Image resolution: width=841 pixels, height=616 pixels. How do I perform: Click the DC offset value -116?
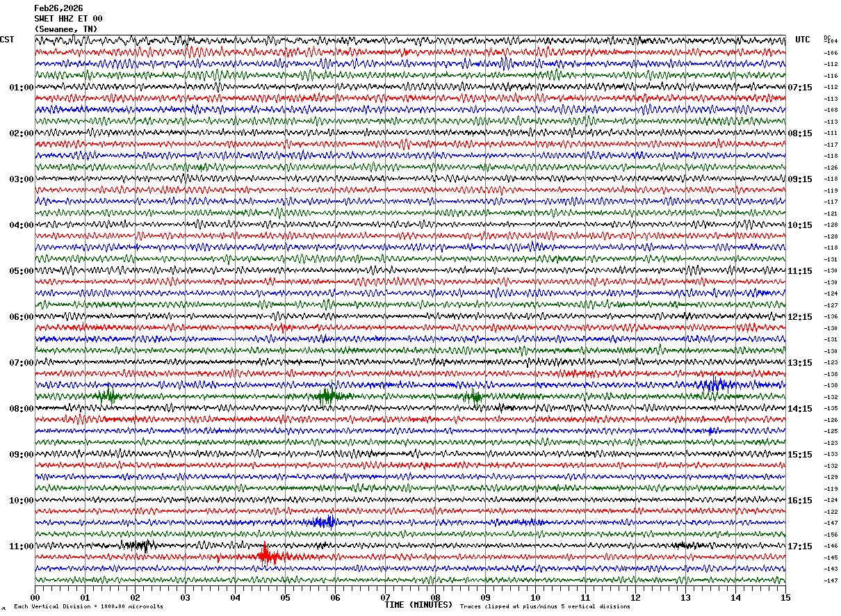pyautogui.click(x=831, y=76)
